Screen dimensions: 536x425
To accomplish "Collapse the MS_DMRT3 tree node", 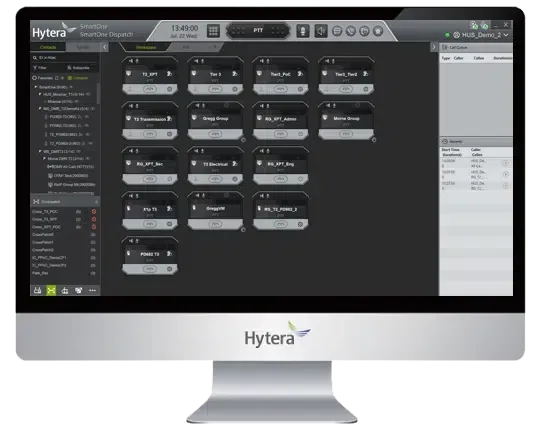I will [x=40, y=151].
